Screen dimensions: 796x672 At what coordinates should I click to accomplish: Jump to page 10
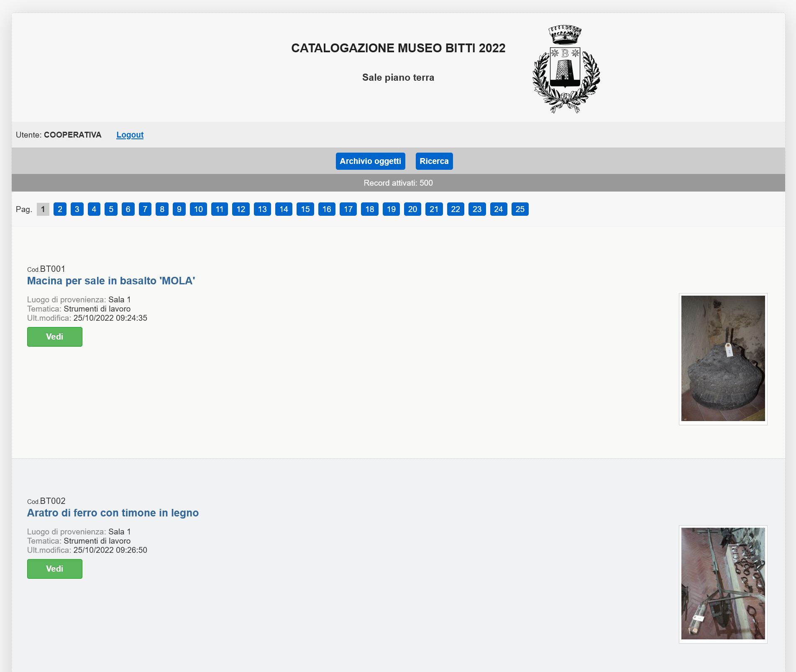click(x=198, y=209)
